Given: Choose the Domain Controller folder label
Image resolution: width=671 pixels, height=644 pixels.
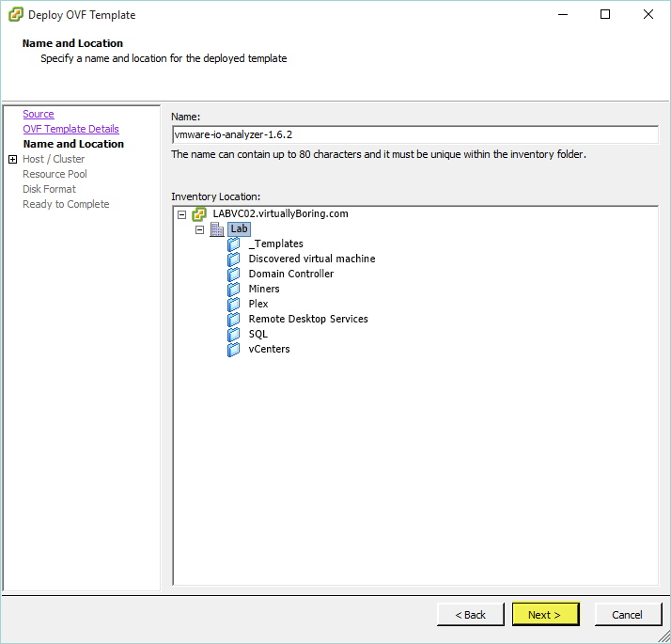Looking at the screenshot, I should pos(291,274).
